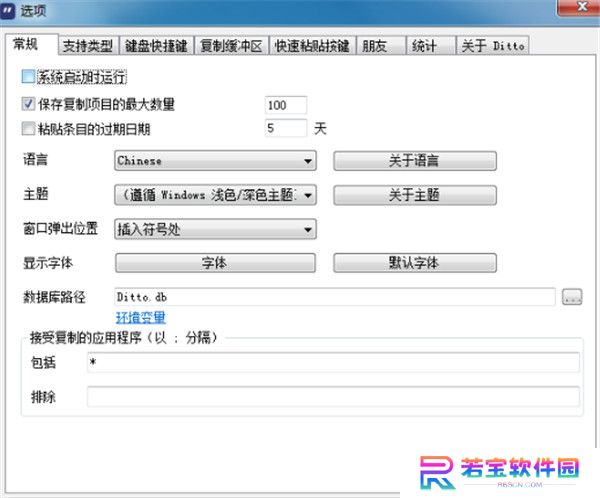Open the 关于 Ditto tab
Image resolution: width=600 pixels, height=498 pixels.
[493, 46]
